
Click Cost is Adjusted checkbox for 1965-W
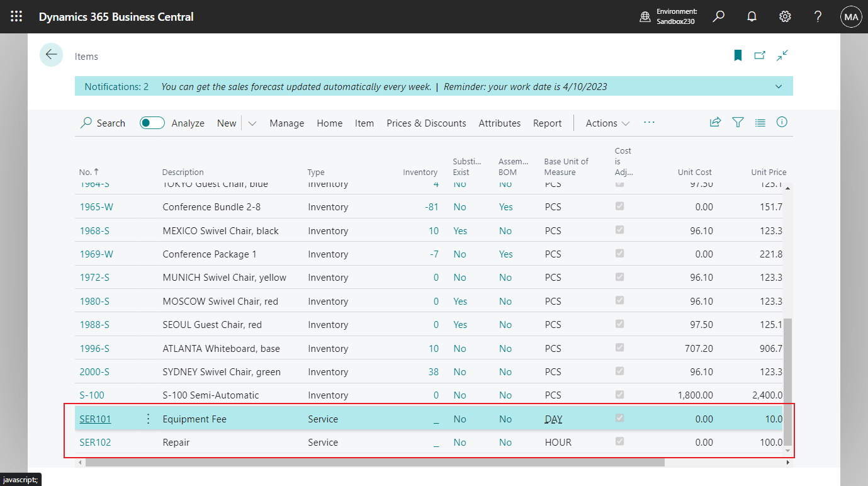[619, 206]
